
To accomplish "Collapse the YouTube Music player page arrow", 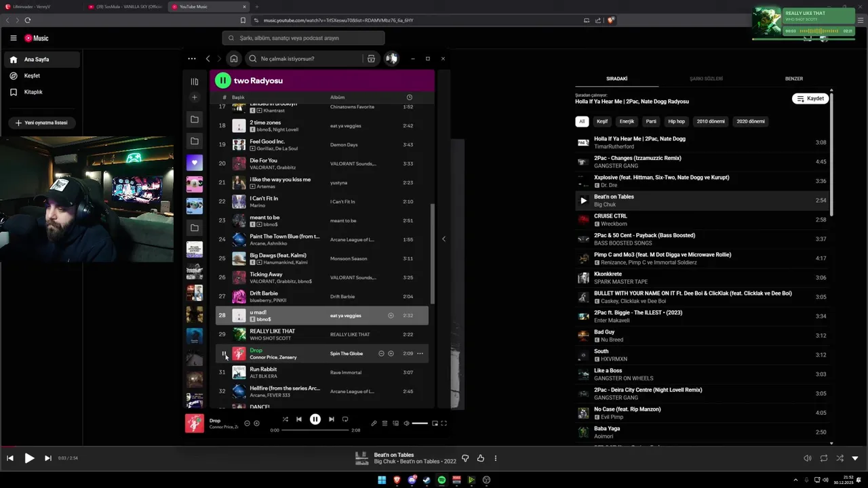I will click(x=855, y=458).
